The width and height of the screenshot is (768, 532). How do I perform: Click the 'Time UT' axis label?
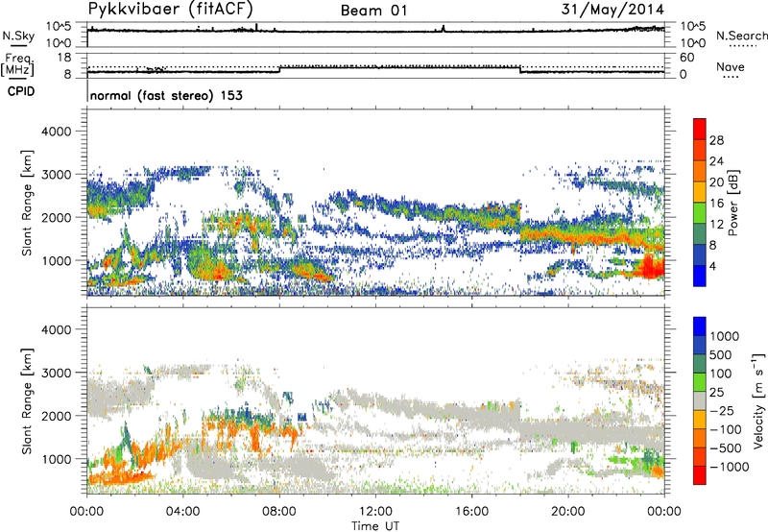(375, 525)
